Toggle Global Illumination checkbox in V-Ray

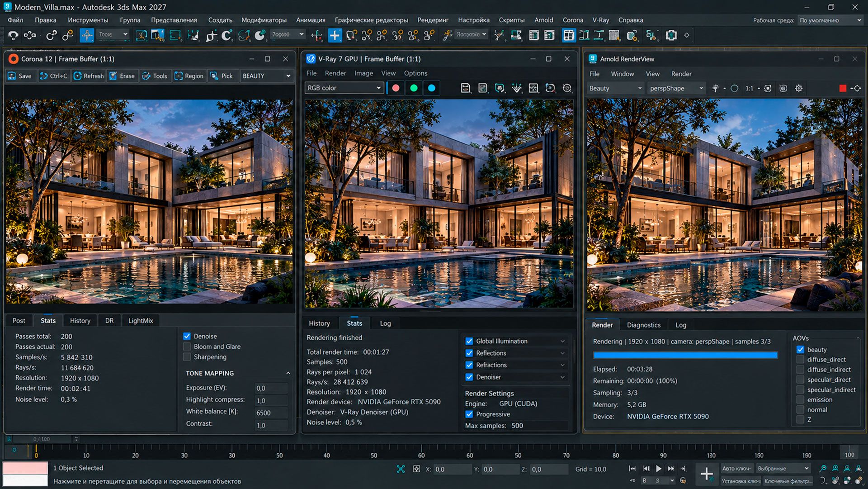469,341
